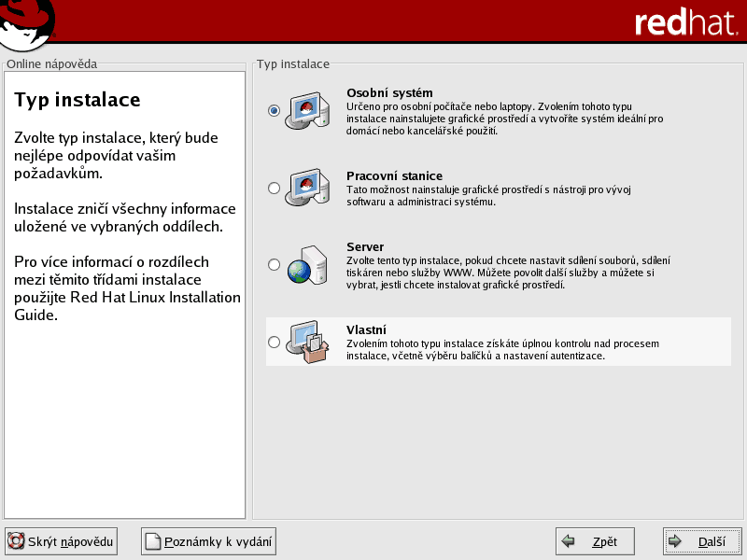Click the lifebuoy icon on Skrýt nápovědu
This screenshot has width=747, height=560.
[x=16, y=541]
